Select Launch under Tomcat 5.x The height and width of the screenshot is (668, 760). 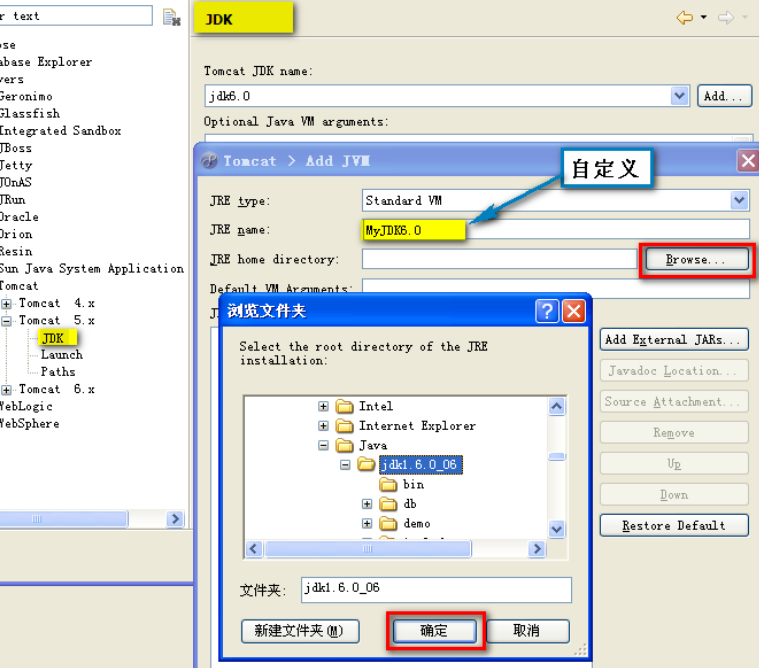[x=62, y=355]
